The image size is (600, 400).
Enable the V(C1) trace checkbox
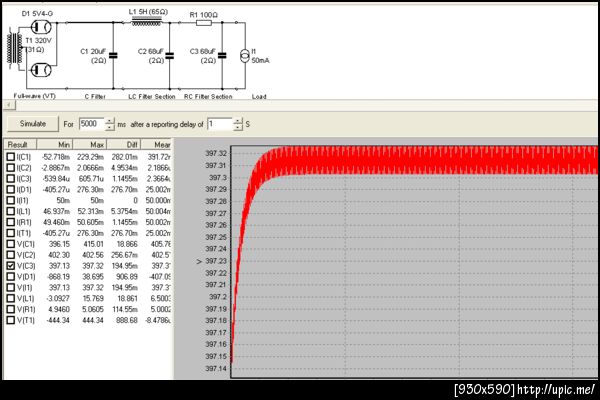coord(11,244)
